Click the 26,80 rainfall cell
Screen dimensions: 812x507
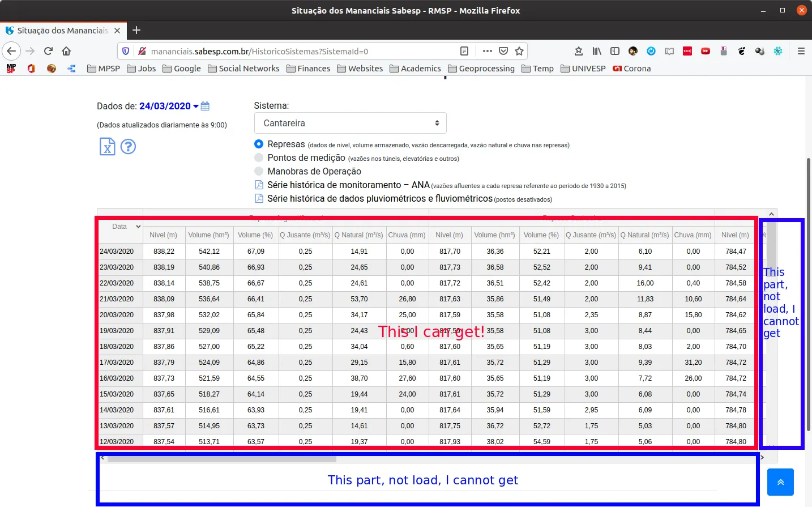(x=407, y=299)
